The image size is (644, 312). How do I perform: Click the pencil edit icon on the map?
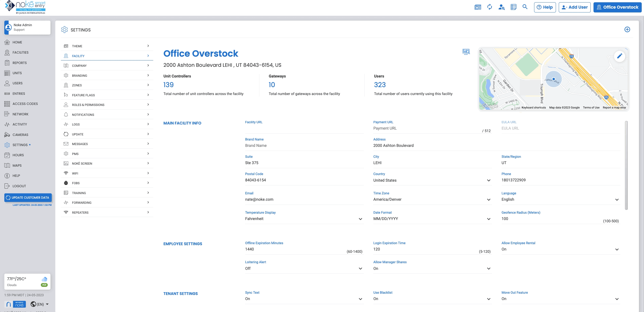point(619,56)
